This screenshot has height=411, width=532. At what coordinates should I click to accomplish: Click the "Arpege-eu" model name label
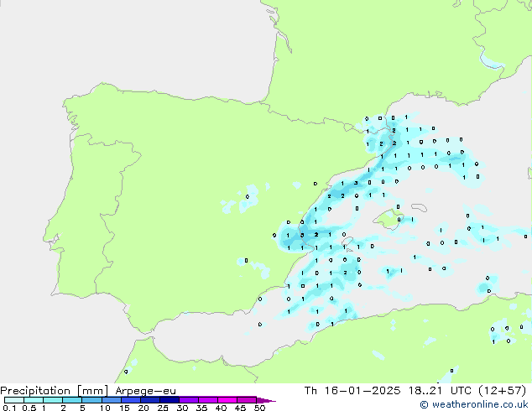(145, 391)
